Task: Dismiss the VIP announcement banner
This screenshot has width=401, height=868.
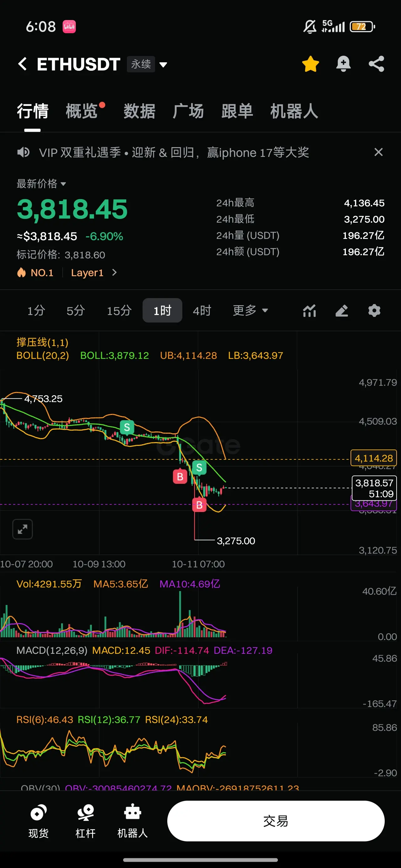Action: (x=378, y=152)
